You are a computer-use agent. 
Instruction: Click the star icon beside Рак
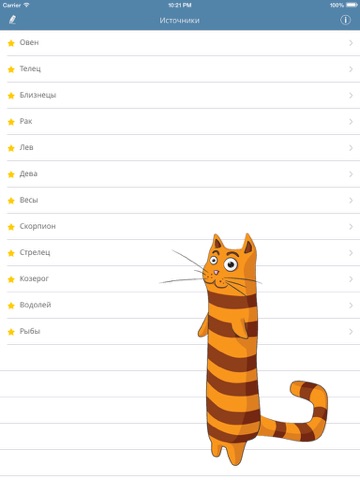(11, 122)
